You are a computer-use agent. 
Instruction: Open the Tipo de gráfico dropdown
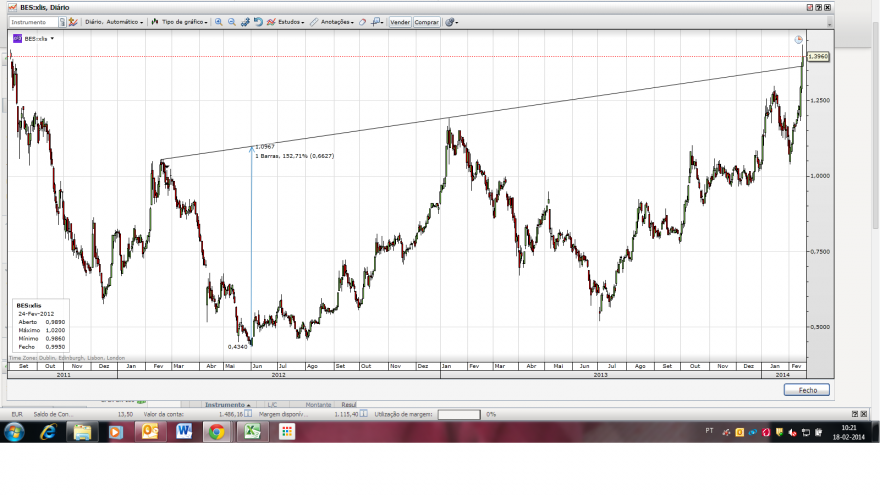180,22
